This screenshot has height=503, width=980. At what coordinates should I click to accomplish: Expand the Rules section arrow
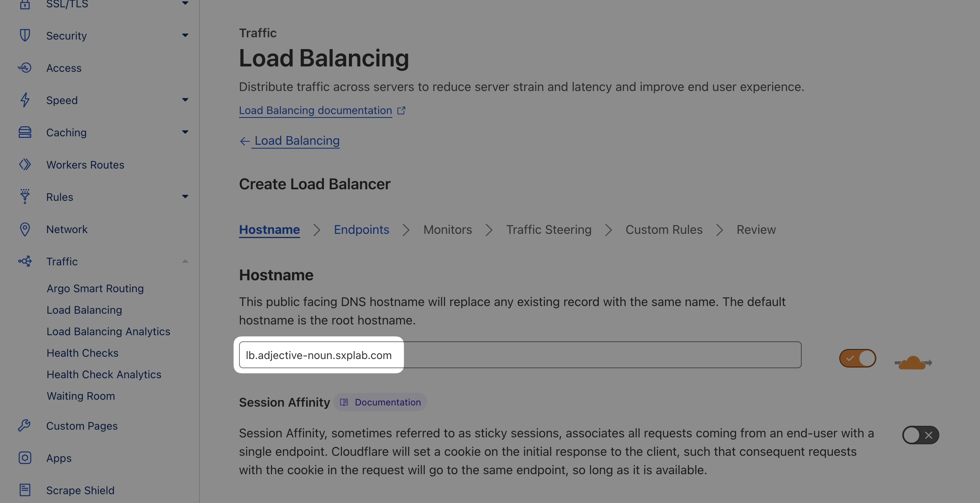[x=185, y=197]
